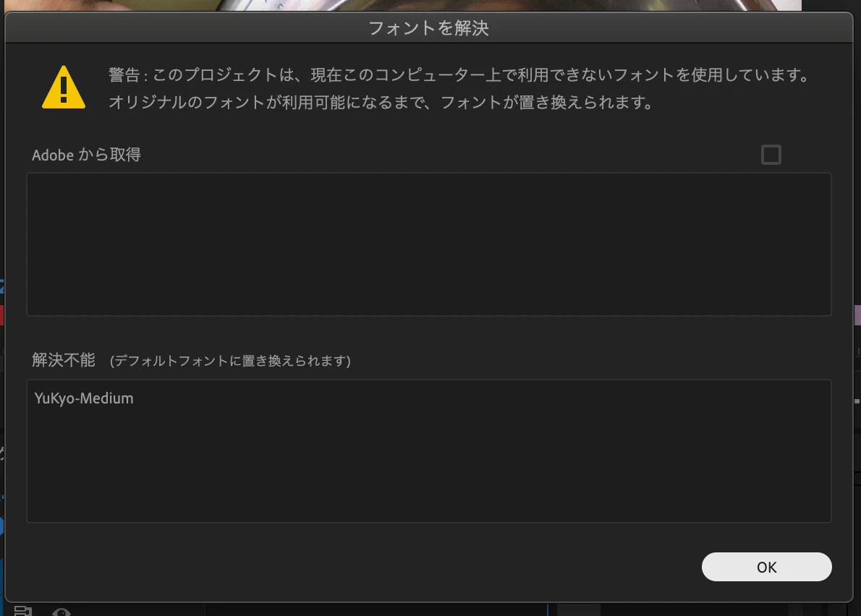Click the 解決不能 heading label
The height and width of the screenshot is (616, 861).
tap(64, 360)
